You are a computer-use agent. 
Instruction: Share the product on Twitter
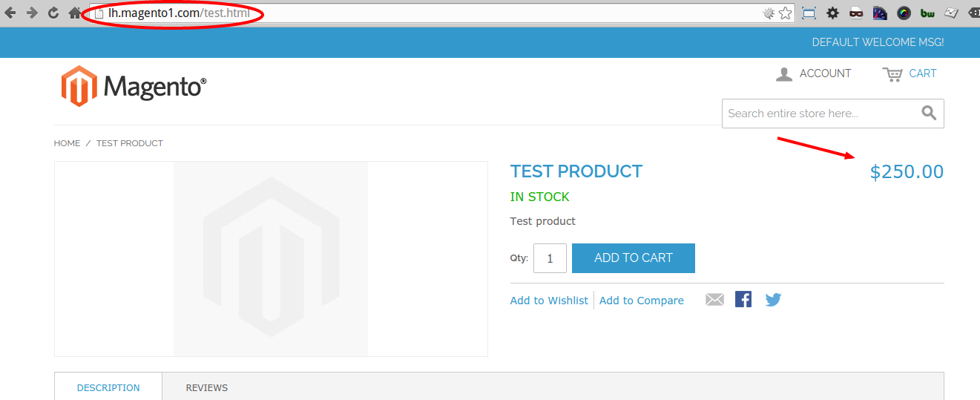[x=773, y=300]
